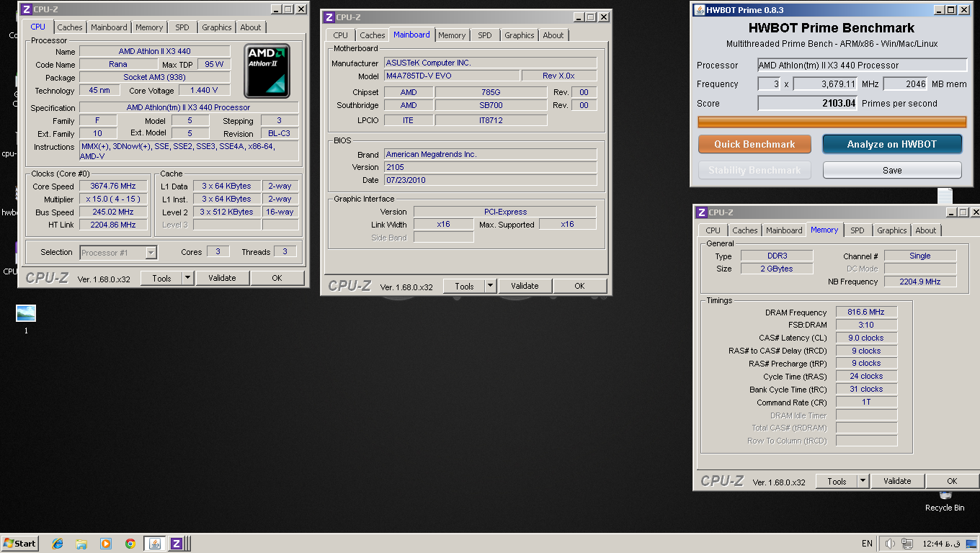
Task: Open Graphics tab in Mainboard window
Action: point(520,35)
